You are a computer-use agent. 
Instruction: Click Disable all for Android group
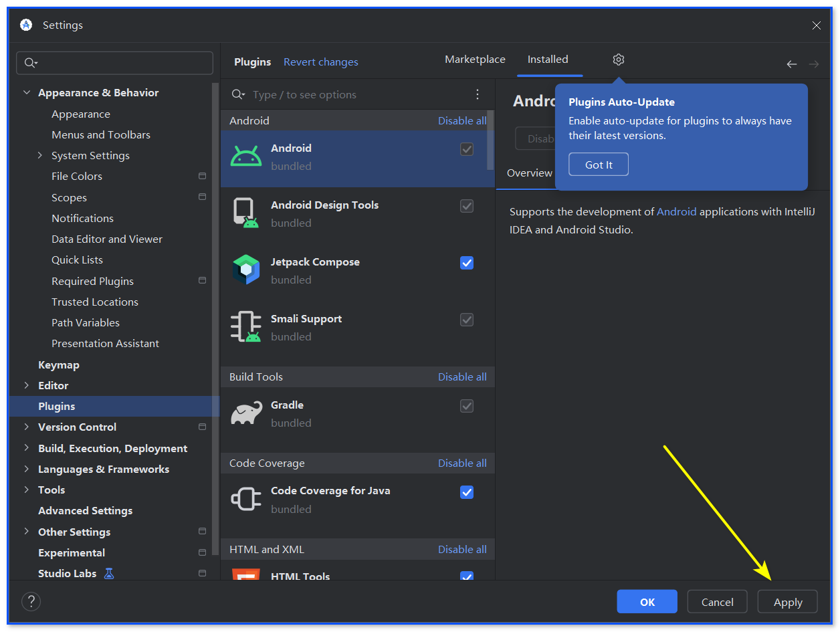tap(462, 120)
